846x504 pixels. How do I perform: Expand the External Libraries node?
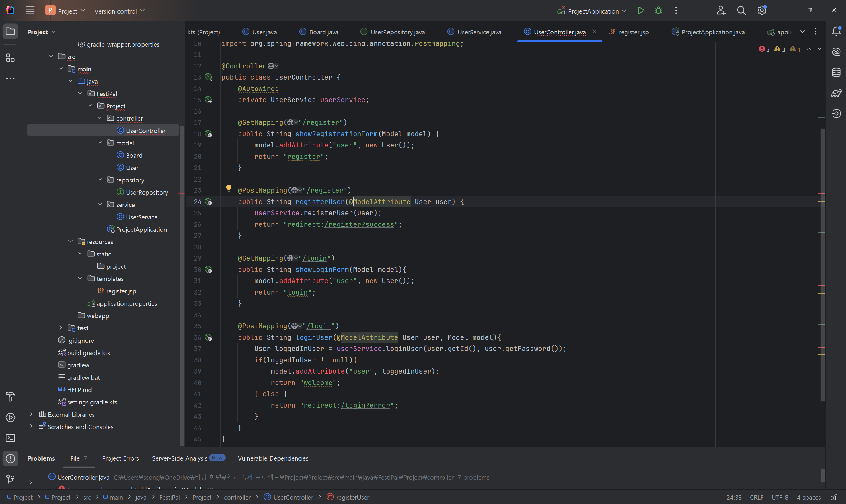tap(31, 414)
